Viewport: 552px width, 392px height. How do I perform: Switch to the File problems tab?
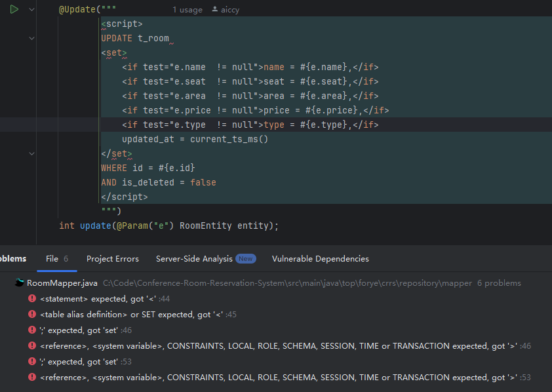(x=56, y=259)
